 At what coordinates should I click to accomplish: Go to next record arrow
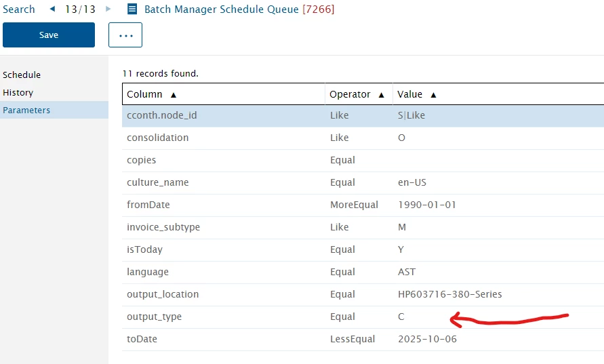pos(108,9)
